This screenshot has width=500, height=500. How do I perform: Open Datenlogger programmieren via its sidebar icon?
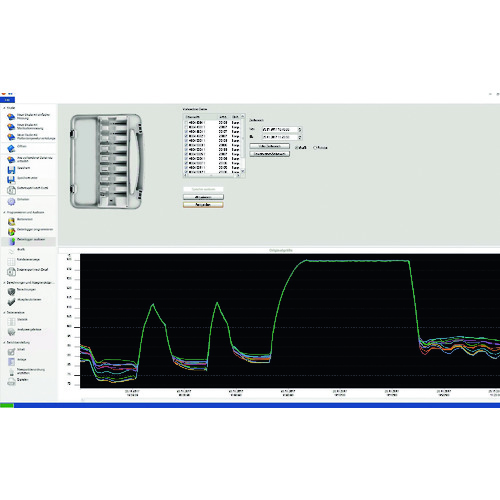click(x=11, y=231)
